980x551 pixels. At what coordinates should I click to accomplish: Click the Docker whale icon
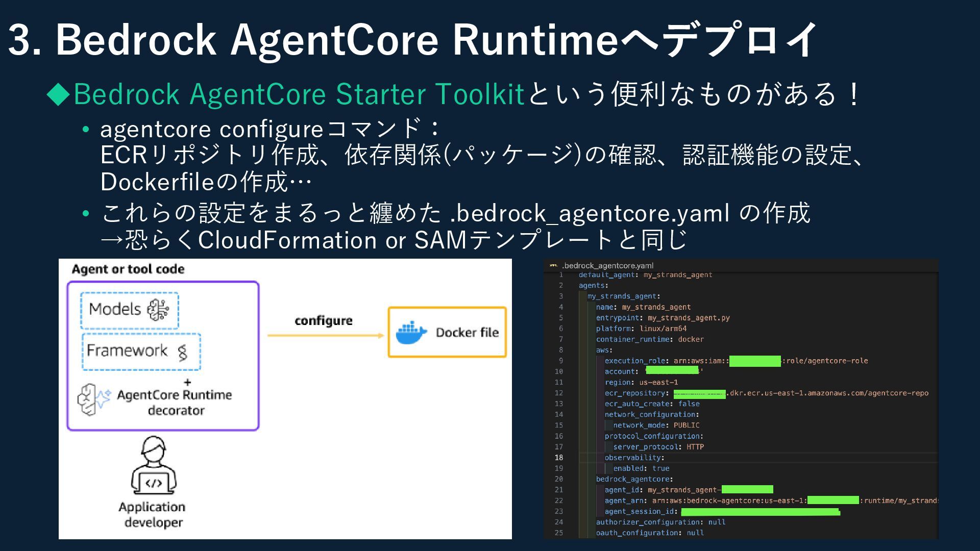[411, 333]
